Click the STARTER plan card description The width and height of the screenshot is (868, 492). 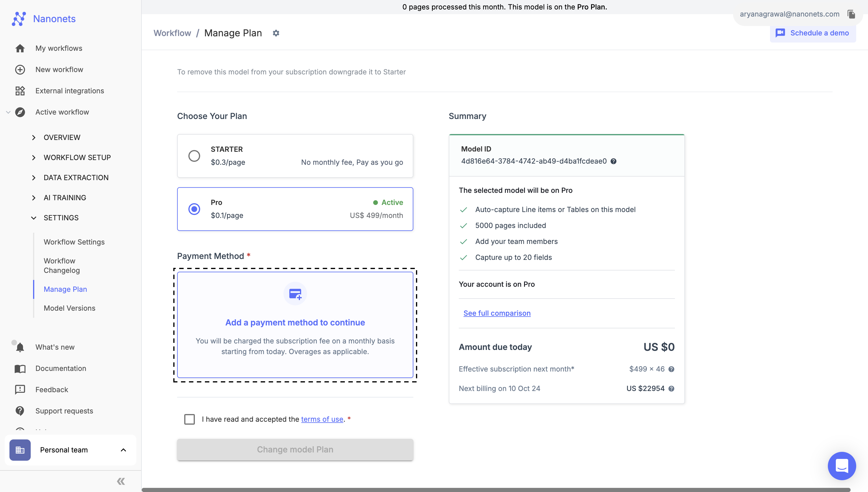352,162
